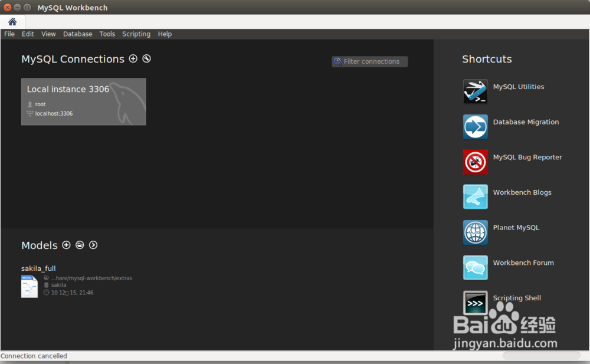This screenshot has height=364, width=590.
Task: Close the MySQL Workbench window
Action: tap(7, 7)
